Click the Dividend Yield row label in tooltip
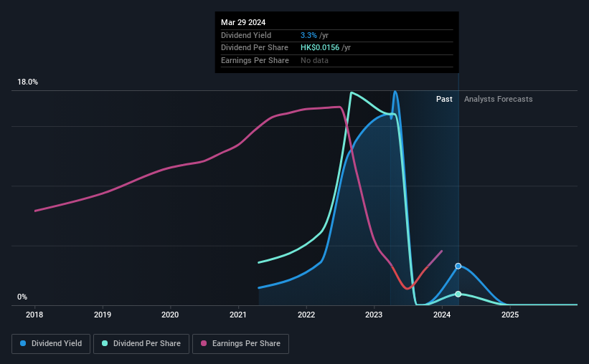589x364 pixels. (246, 35)
